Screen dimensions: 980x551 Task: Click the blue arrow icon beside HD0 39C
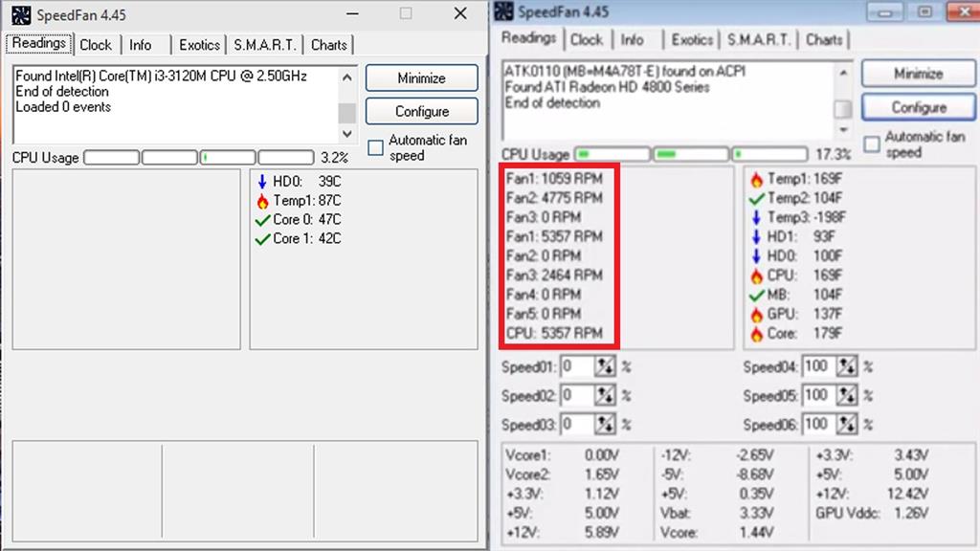point(262,181)
